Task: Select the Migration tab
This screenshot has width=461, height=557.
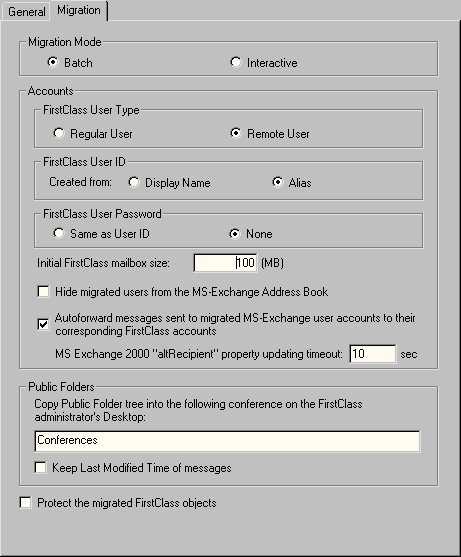Action: (79, 10)
